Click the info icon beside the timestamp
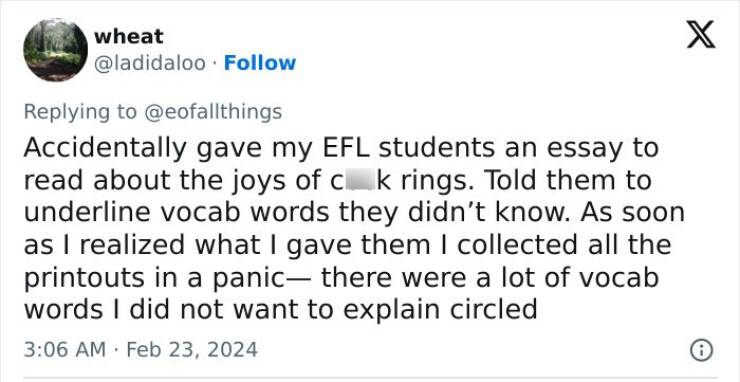The width and height of the screenshot is (740, 382). pyautogui.click(x=701, y=350)
